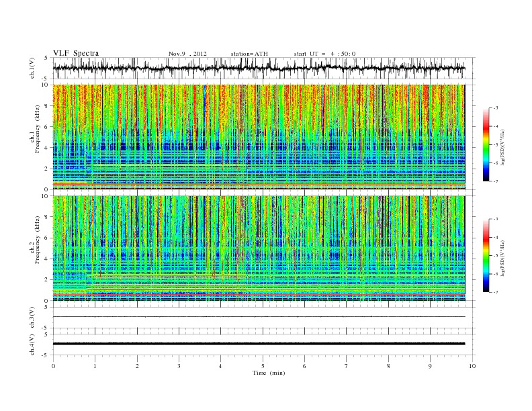Click time axis tick label "1"
This screenshot has height=411, width=532.
click(95, 366)
